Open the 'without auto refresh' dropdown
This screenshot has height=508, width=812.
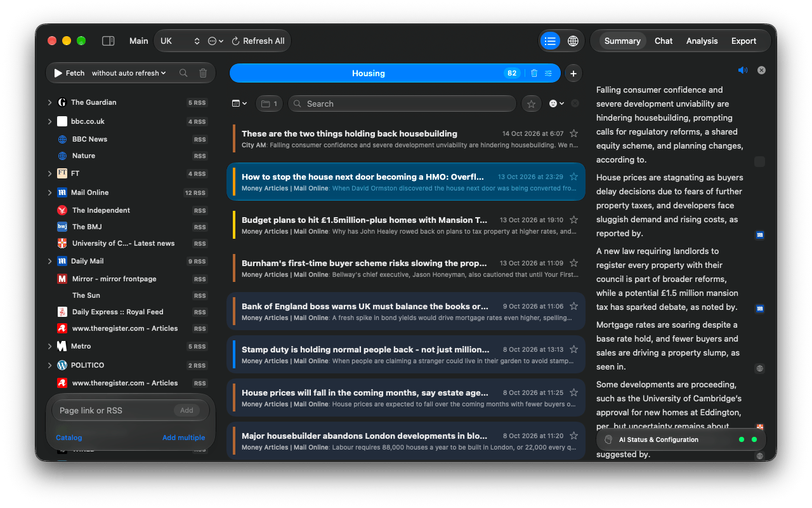coord(129,73)
